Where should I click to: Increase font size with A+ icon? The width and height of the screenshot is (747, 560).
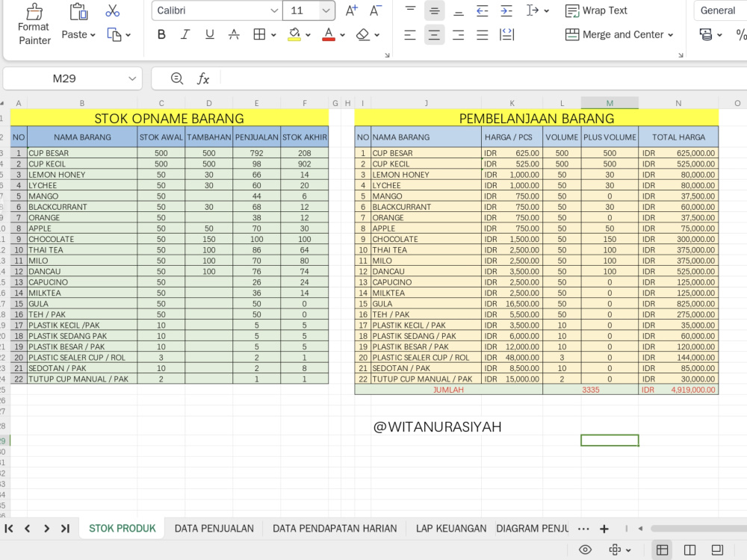pos(352,10)
